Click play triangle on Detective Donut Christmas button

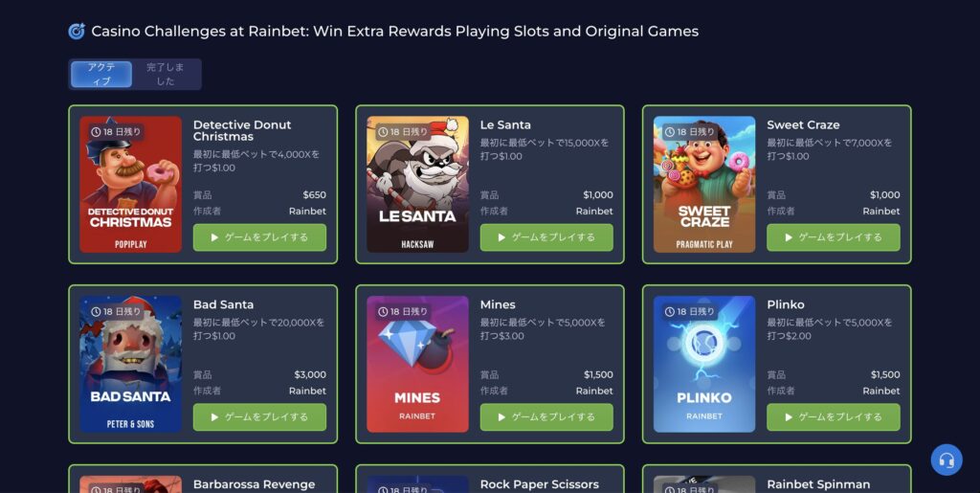(x=214, y=237)
